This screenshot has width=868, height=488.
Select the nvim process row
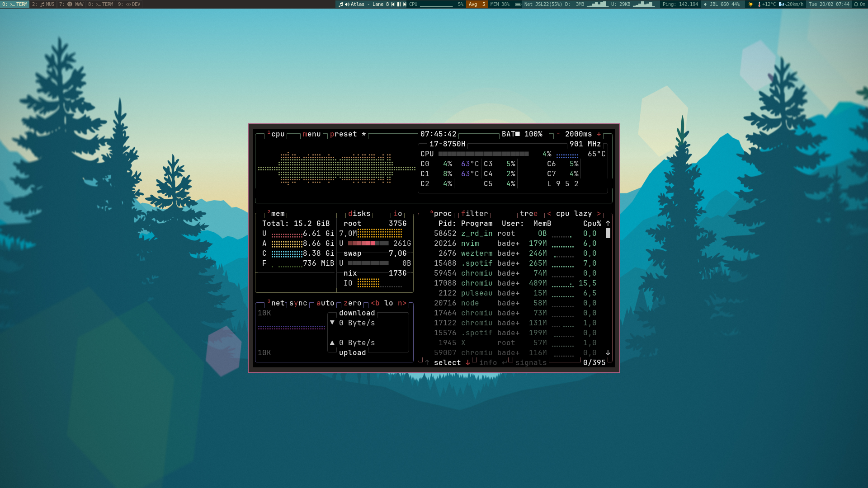[470, 244]
